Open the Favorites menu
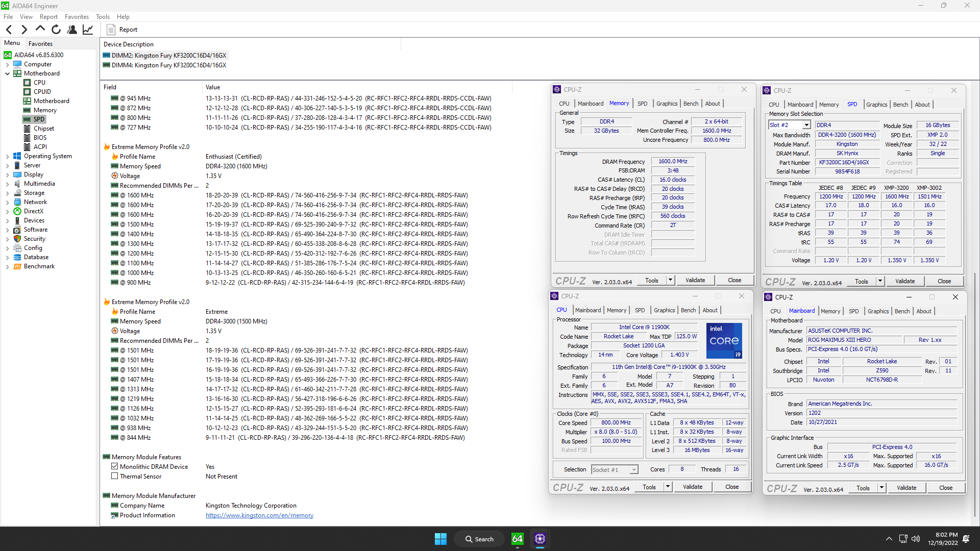 click(x=77, y=17)
